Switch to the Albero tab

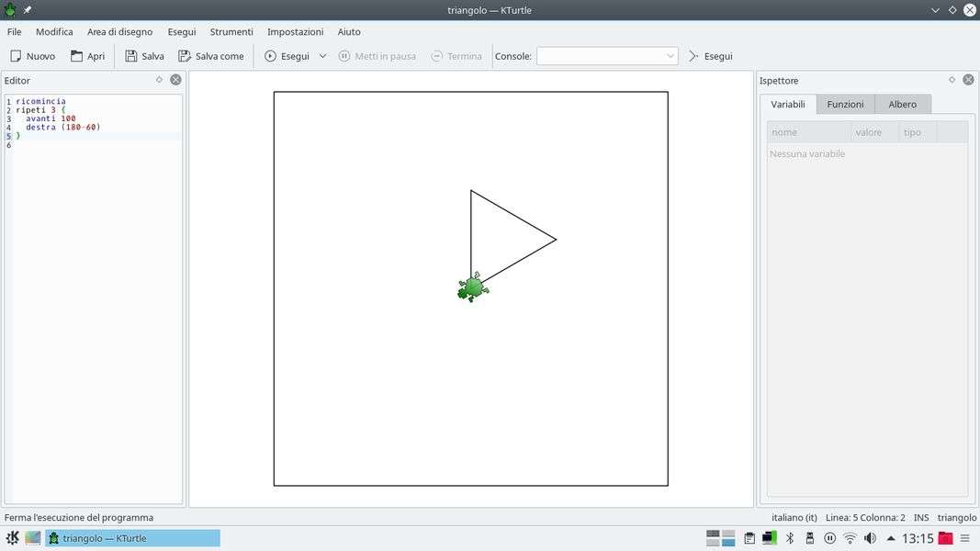pyautogui.click(x=903, y=105)
